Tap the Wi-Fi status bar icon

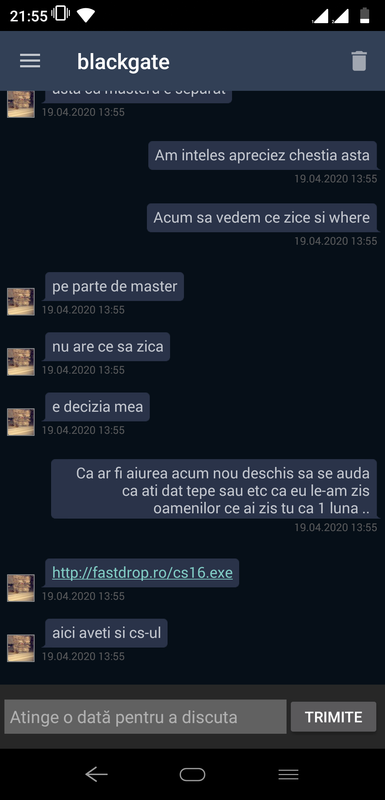(x=85, y=15)
